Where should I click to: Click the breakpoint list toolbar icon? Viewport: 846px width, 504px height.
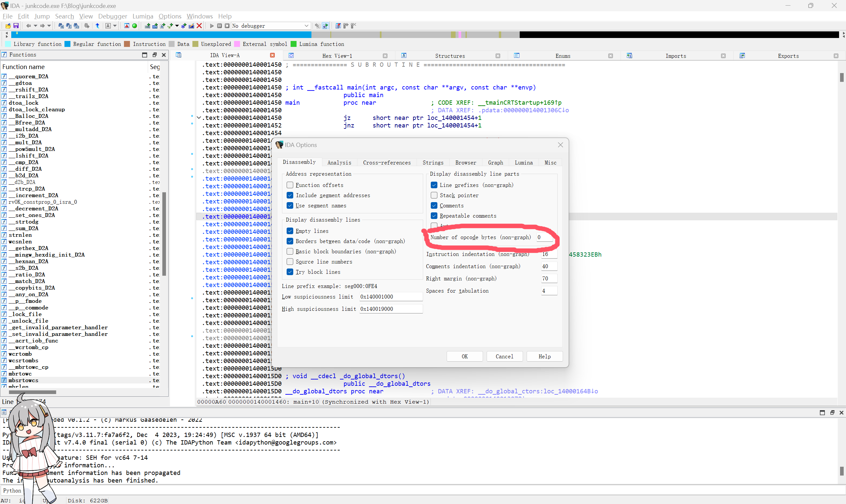click(338, 26)
